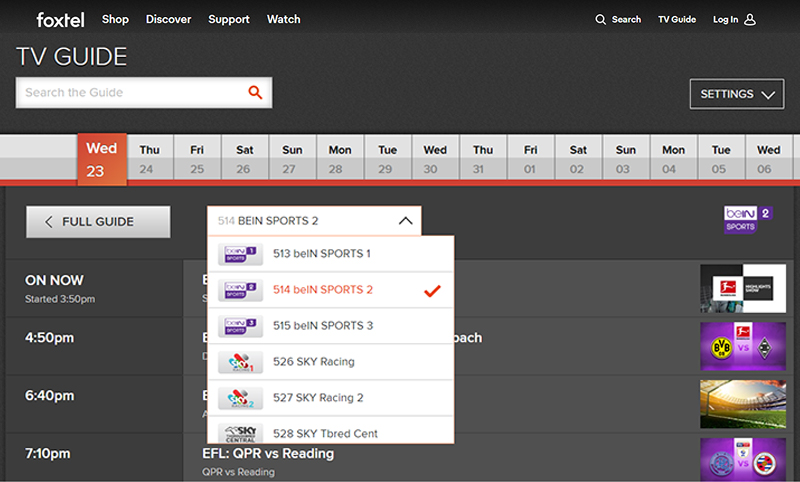This screenshot has height=482, width=800.
Task: Select the Sat 26 date tab
Action: point(245,157)
